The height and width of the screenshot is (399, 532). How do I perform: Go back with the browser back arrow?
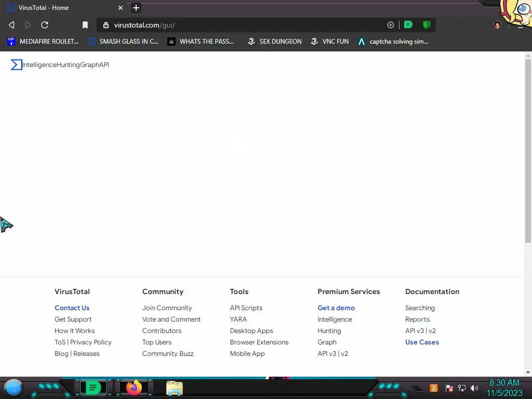[11, 25]
